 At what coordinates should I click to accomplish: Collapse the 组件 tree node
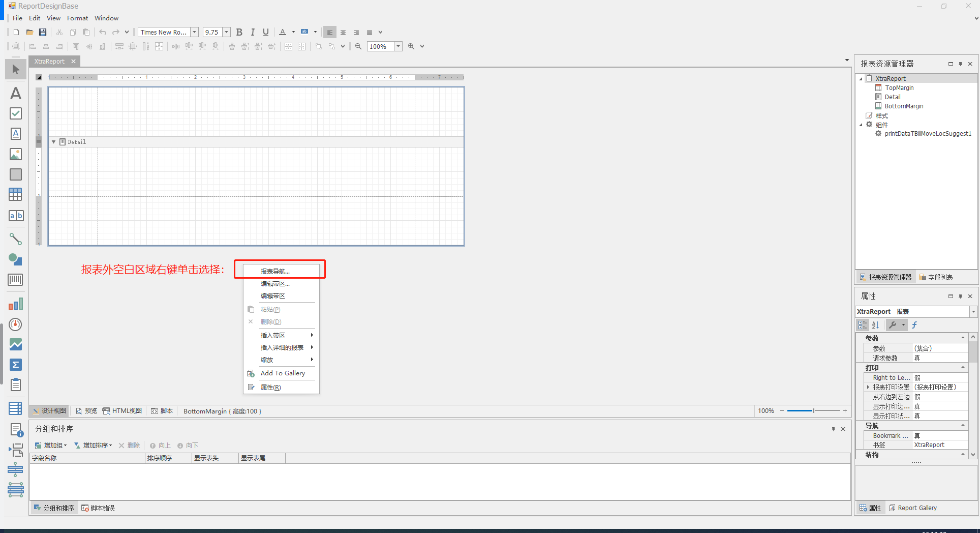[x=861, y=125]
